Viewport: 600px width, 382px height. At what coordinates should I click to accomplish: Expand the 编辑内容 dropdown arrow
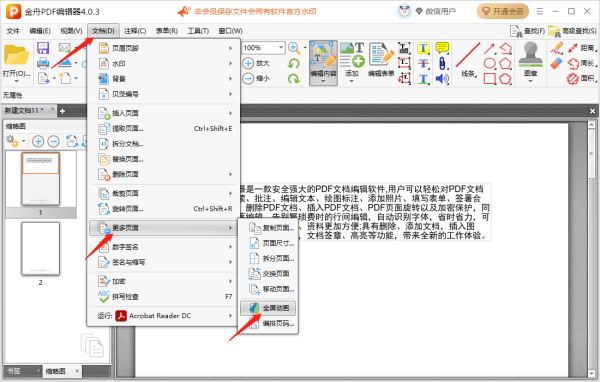coord(323,81)
